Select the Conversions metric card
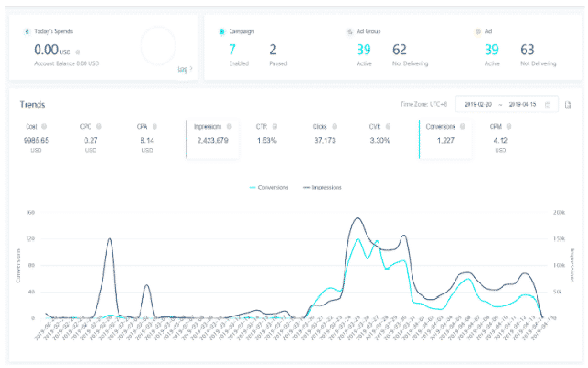Screen dimensions: 588x368 coord(445,138)
